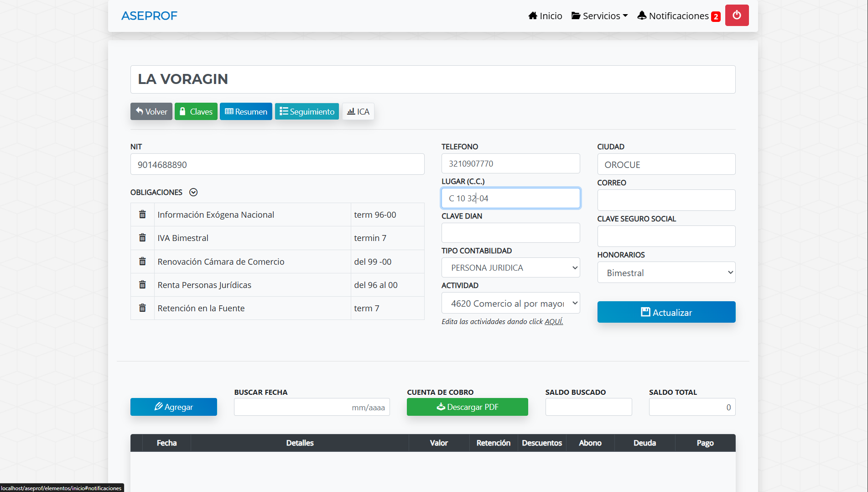Click the Clave DIAN input field
868x492 pixels.
tap(510, 233)
